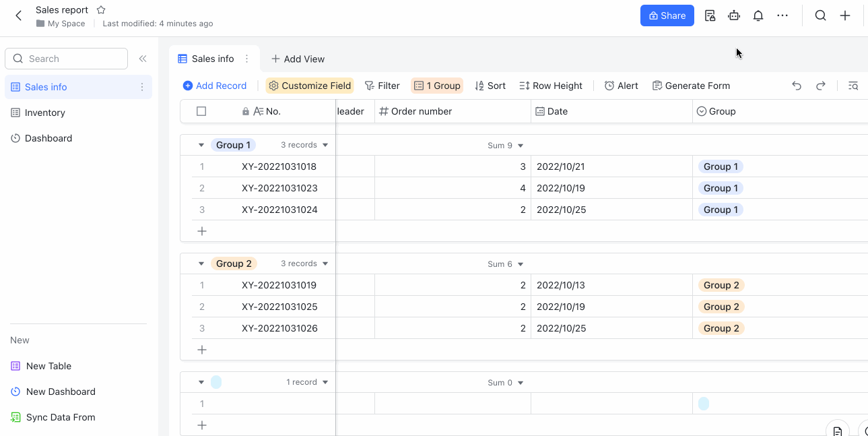The height and width of the screenshot is (436, 868).
Task: Click Add Record
Action: [x=214, y=86]
